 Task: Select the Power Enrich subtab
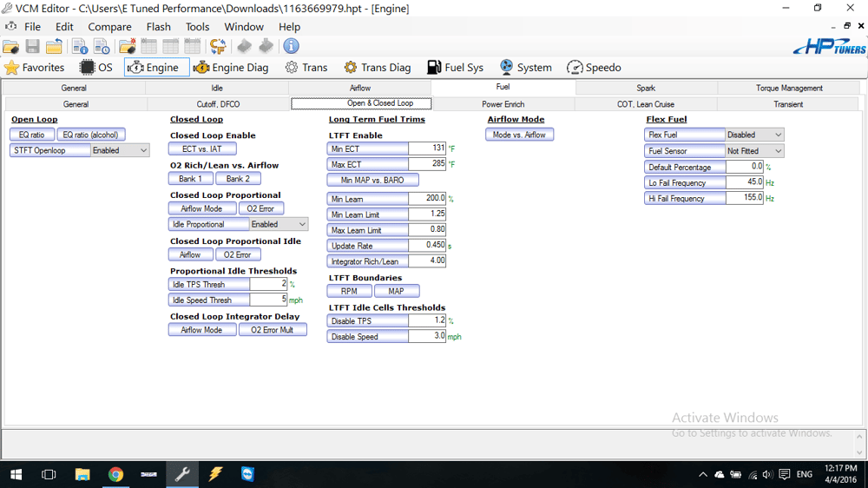pos(503,104)
